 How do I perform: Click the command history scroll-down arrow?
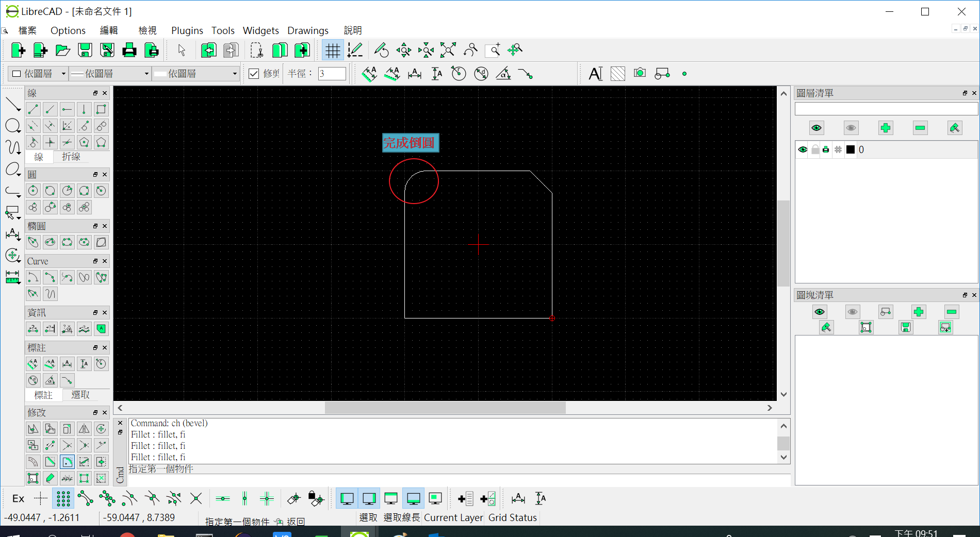pyautogui.click(x=783, y=457)
